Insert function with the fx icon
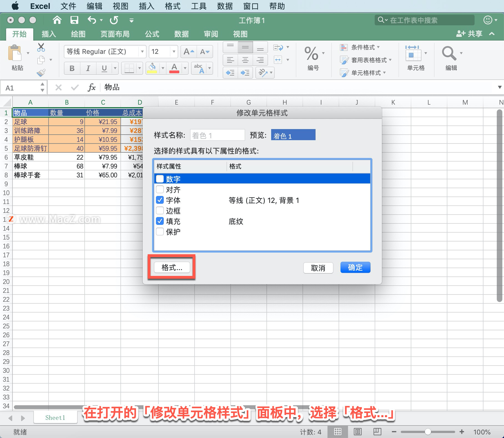 click(92, 87)
